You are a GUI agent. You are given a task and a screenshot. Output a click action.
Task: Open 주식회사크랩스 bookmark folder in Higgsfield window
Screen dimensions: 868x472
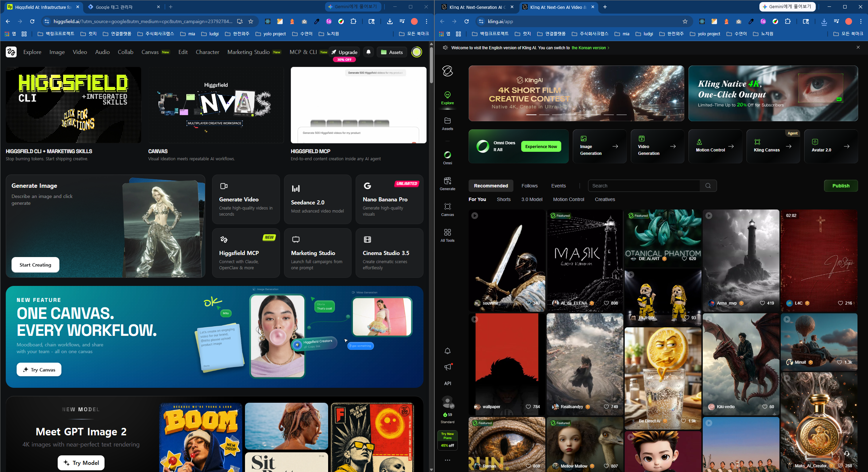point(156,34)
